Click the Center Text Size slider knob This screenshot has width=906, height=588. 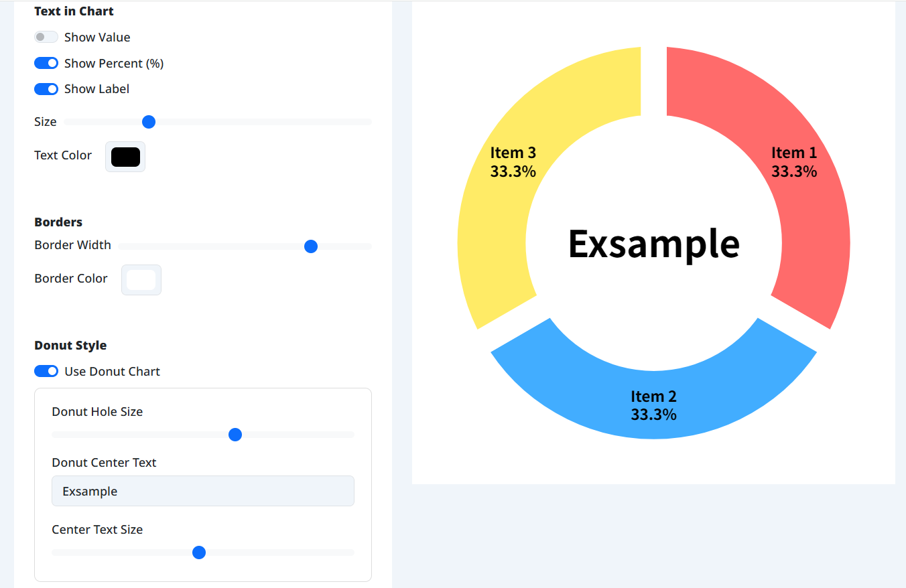[x=199, y=553]
